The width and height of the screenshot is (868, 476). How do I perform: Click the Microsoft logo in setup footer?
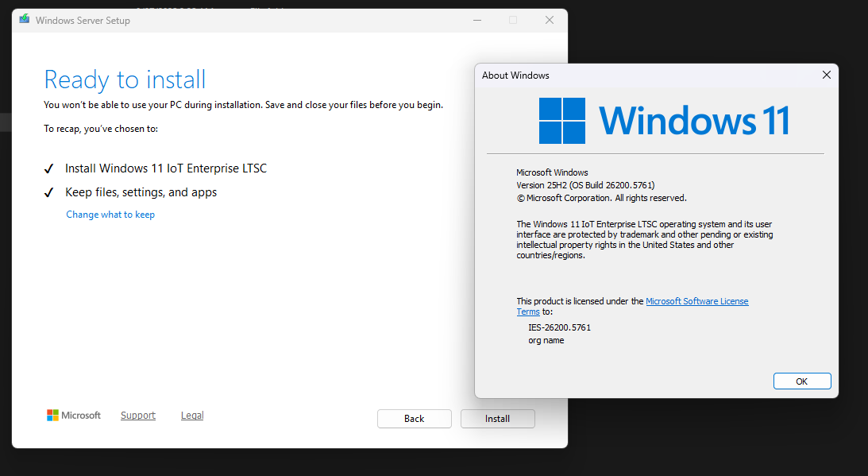[x=74, y=415]
